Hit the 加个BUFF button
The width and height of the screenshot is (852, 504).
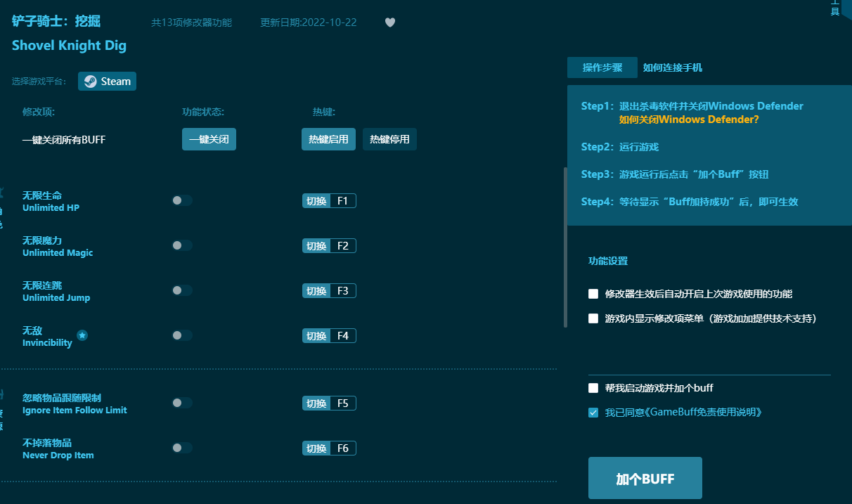[x=645, y=479]
